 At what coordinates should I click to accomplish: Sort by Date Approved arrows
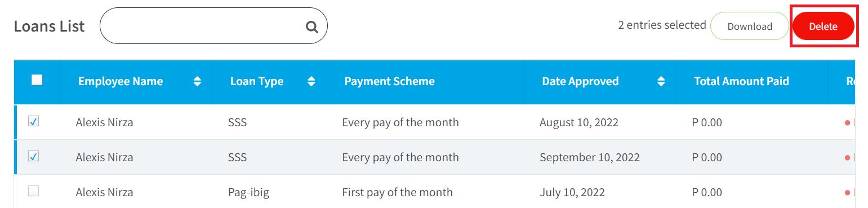tap(661, 81)
